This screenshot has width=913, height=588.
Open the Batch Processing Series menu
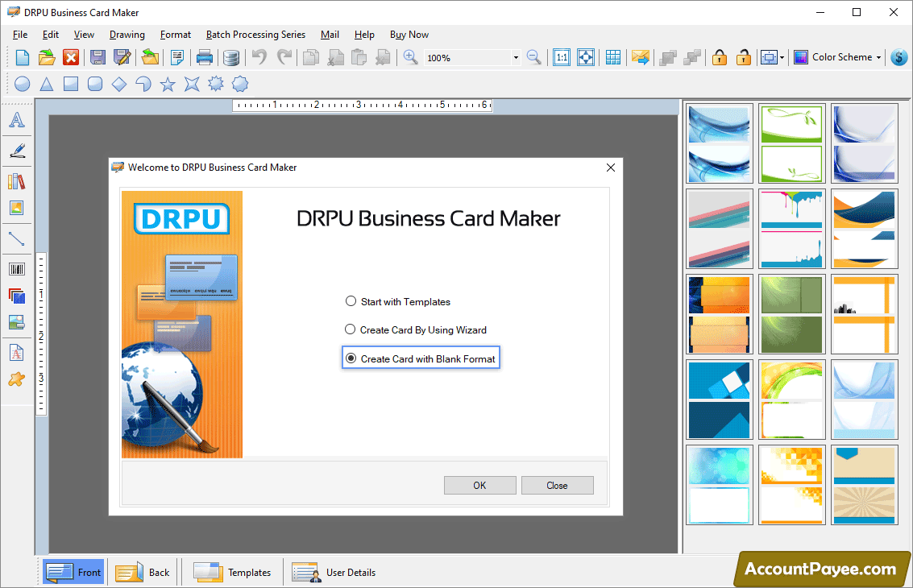pos(255,35)
